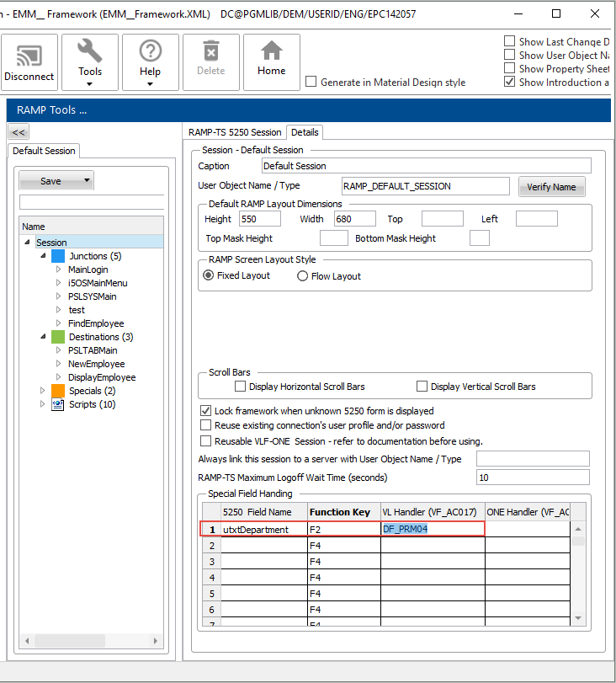Click the Special Field Handling vertical scrollbar
Image resolution: width=616 pixels, height=683 pixels.
click(x=579, y=573)
